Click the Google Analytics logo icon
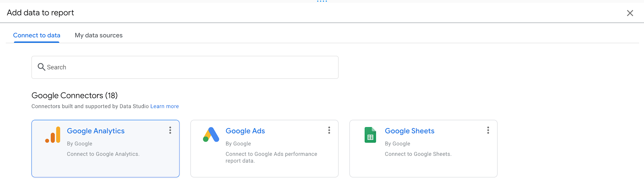 pyautogui.click(x=53, y=135)
